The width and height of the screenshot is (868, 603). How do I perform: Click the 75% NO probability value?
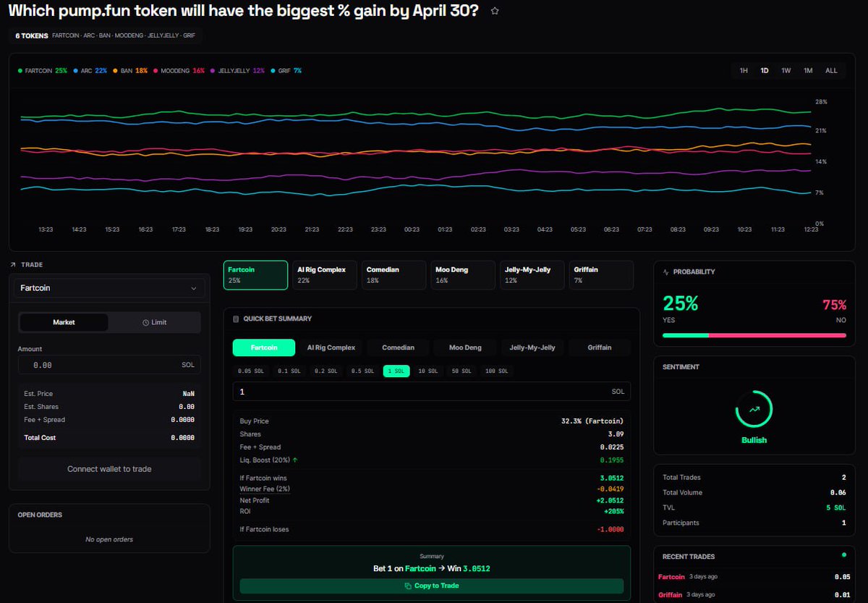834,305
